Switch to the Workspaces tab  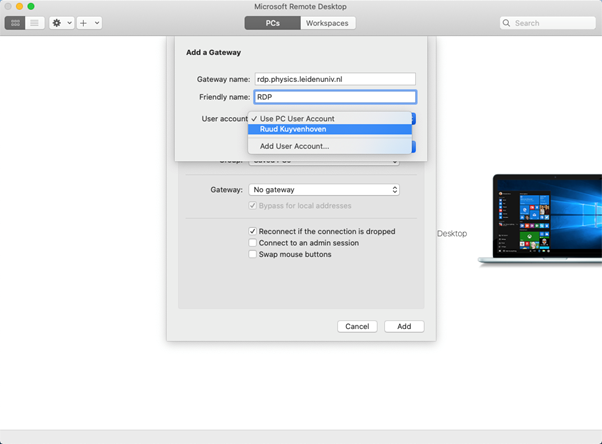327,22
